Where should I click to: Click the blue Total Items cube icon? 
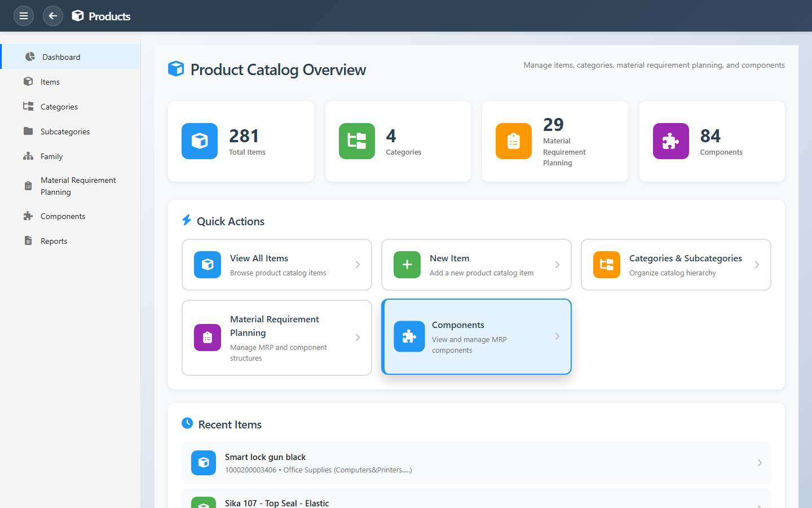pos(200,141)
